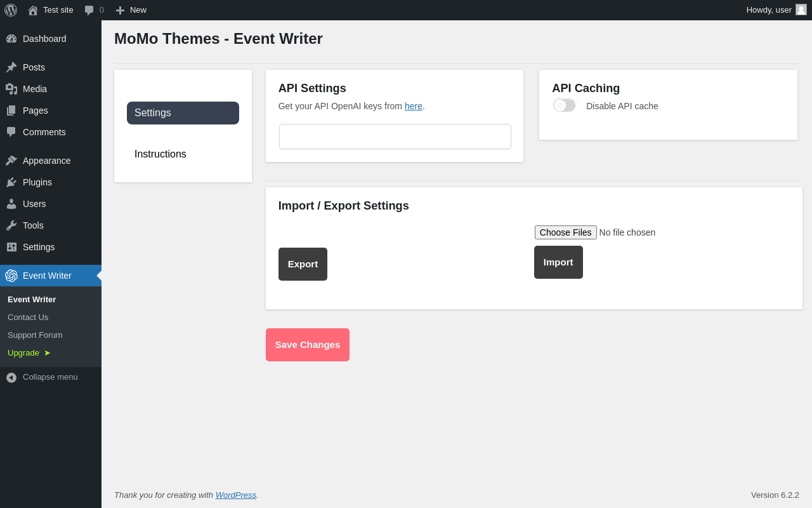Image resolution: width=812 pixels, height=508 pixels.
Task: Click the Collapse menu arrow icon
Action: pyautogui.click(x=11, y=378)
